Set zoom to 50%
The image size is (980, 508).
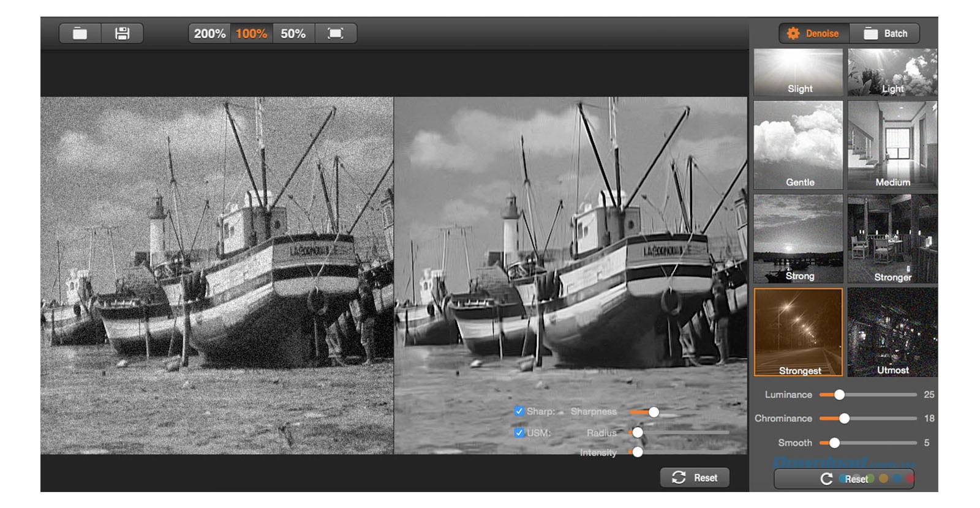tap(293, 34)
